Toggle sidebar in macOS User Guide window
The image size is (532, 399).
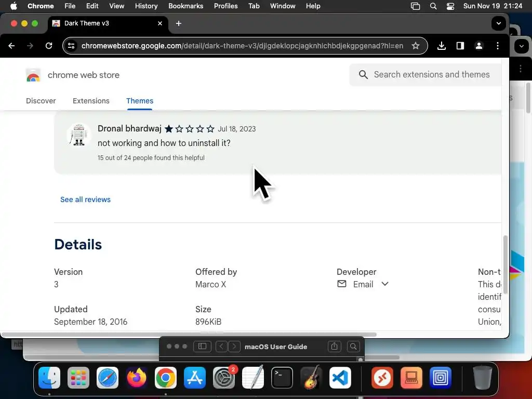(x=202, y=347)
